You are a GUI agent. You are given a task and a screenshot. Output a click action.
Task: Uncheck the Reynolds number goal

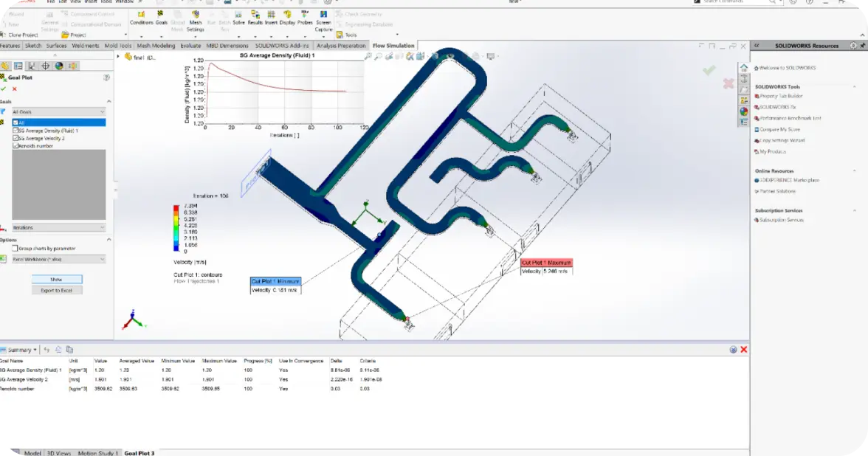[x=15, y=145]
